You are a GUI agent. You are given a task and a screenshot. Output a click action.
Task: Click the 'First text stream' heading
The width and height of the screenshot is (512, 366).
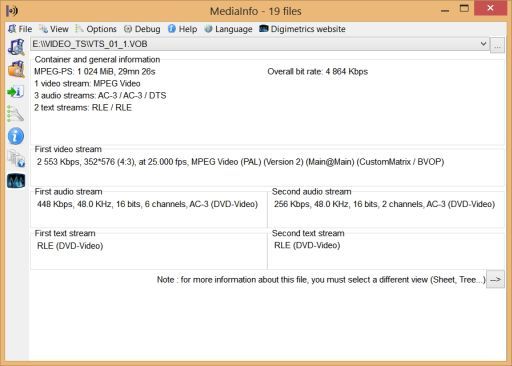(65, 233)
